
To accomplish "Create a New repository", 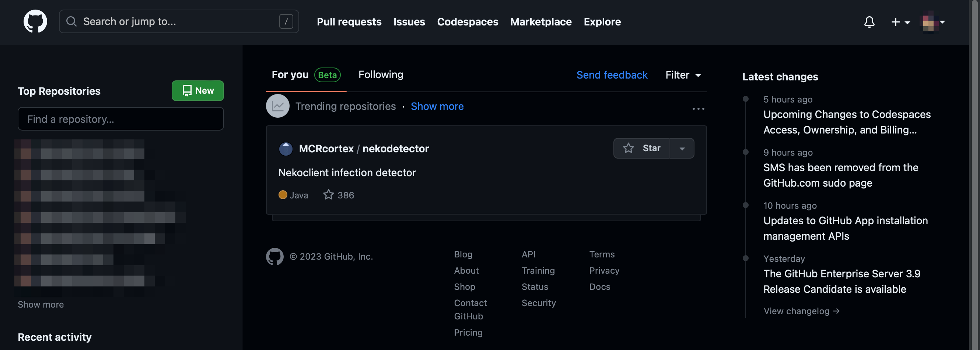I will [197, 91].
